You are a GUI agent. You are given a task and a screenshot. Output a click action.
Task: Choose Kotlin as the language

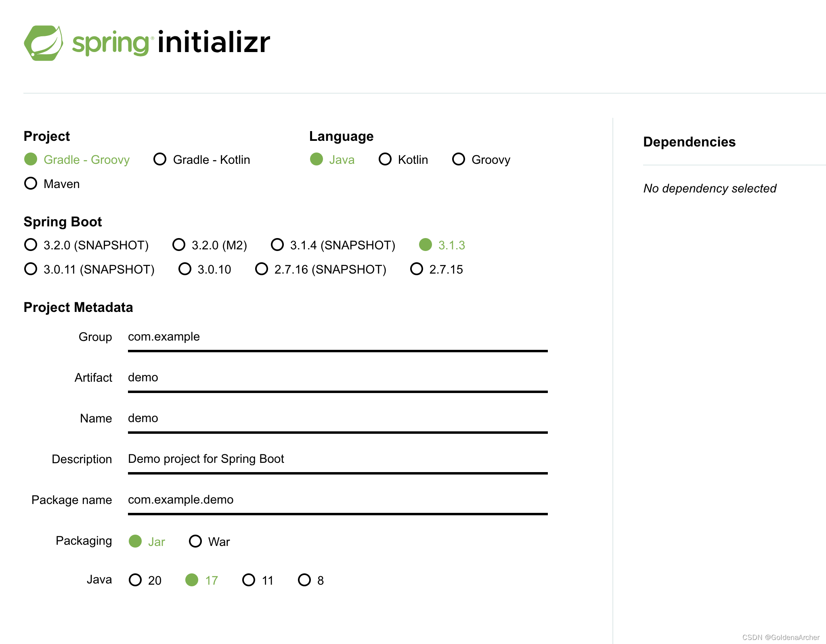click(403, 159)
